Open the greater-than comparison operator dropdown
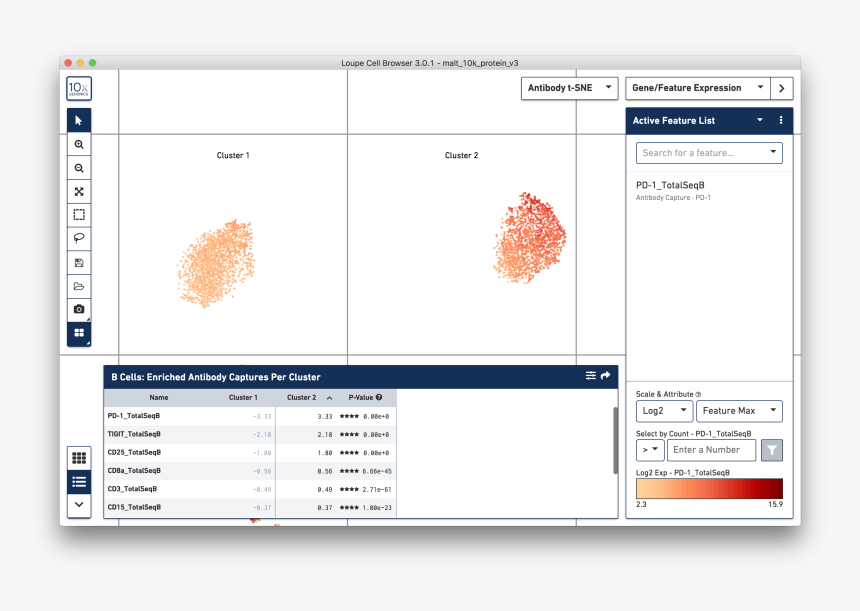This screenshot has height=611, width=860. point(650,450)
